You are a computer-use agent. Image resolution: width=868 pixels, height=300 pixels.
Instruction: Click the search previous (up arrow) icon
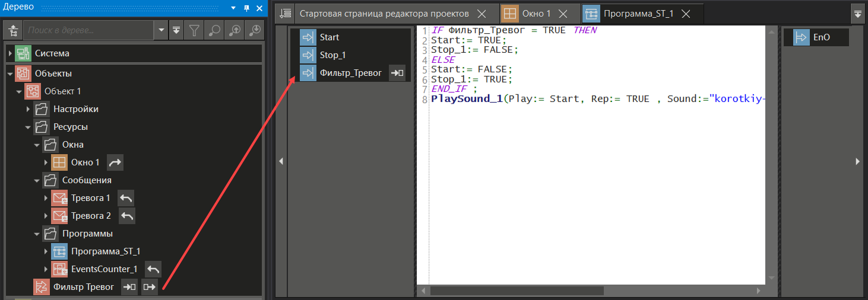pyautogui.click(x=235, y=30)
